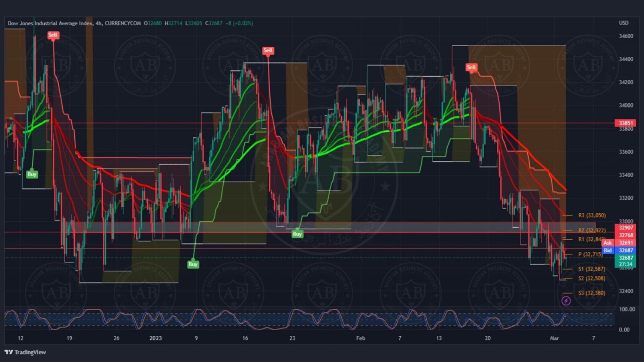The image size is (644, 362).
Task: Click the TradingView logo
Action: 25,352
